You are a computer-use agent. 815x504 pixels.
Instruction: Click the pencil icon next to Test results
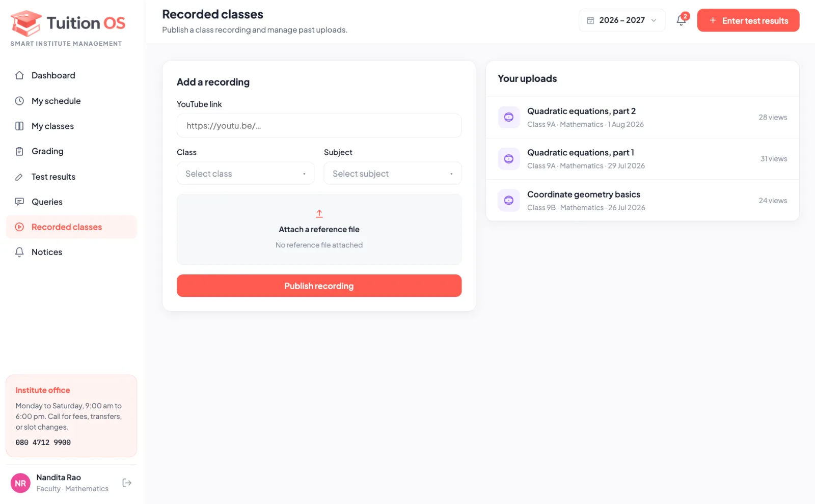point(19,177)
